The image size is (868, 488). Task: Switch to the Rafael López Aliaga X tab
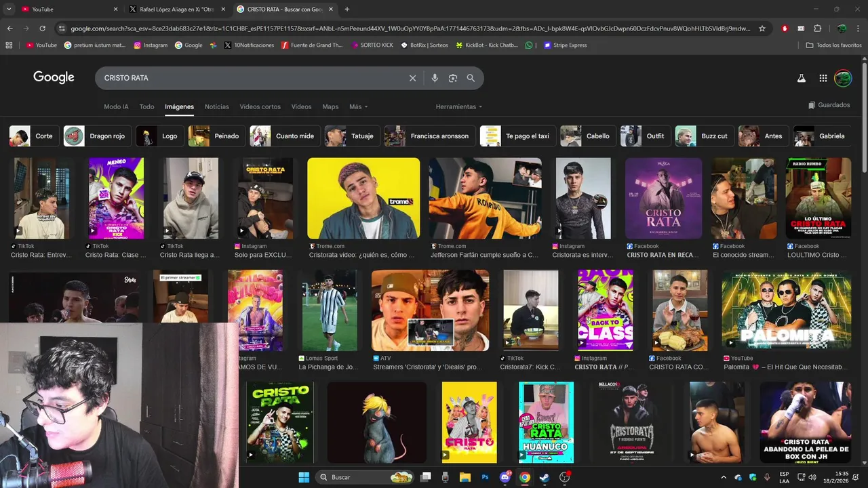pos(176,9)
